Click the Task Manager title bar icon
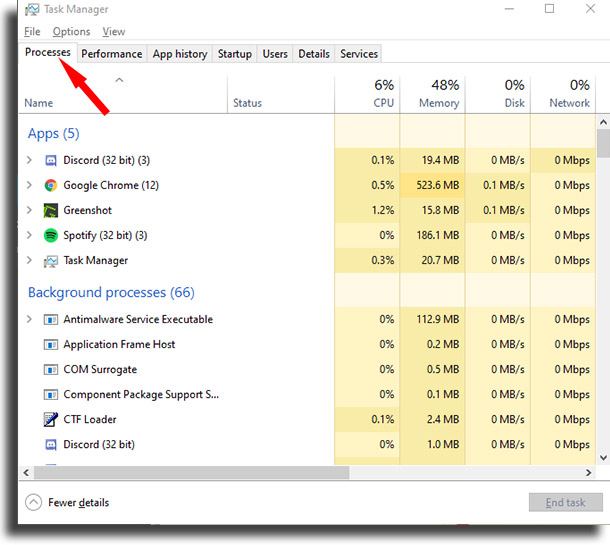Screen dimensions: 610x545 click(x=32, y=9)
